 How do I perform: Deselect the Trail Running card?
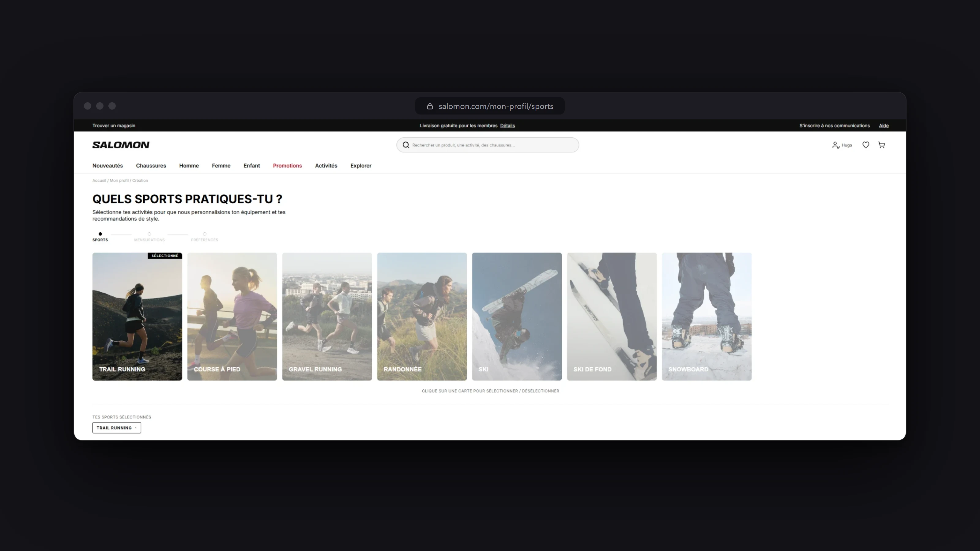pos(137,317)
